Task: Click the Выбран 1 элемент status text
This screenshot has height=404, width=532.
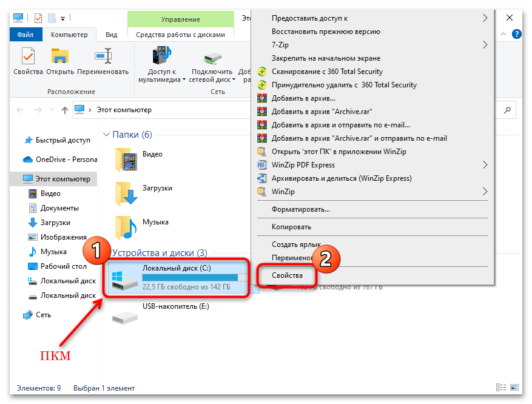Action: 104,388
